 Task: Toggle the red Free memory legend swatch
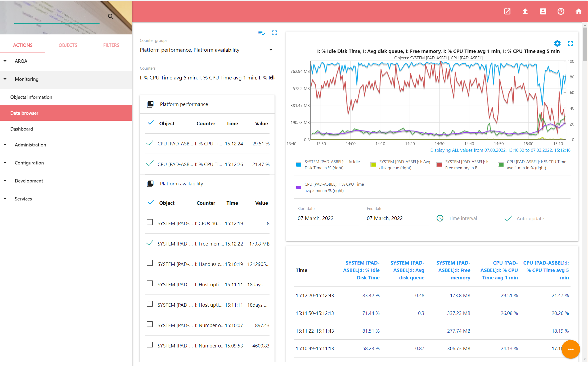[x=439, y=165]
